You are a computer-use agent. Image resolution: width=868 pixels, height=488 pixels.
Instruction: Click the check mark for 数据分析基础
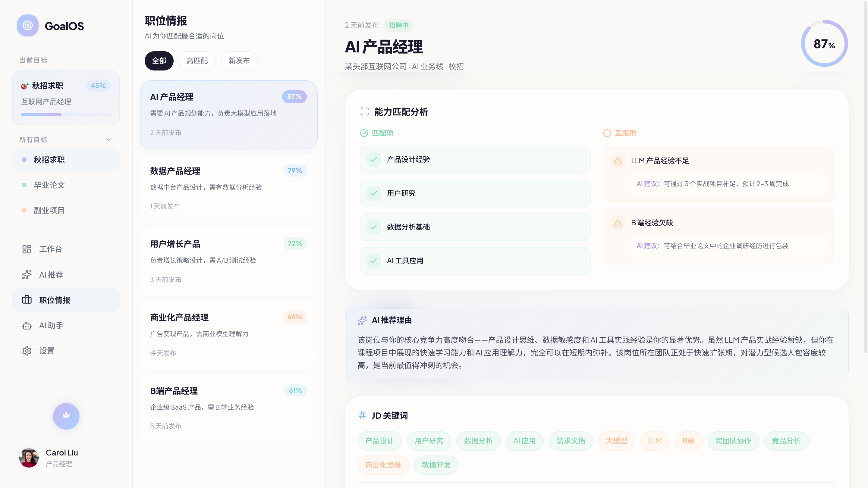point(374,227)
